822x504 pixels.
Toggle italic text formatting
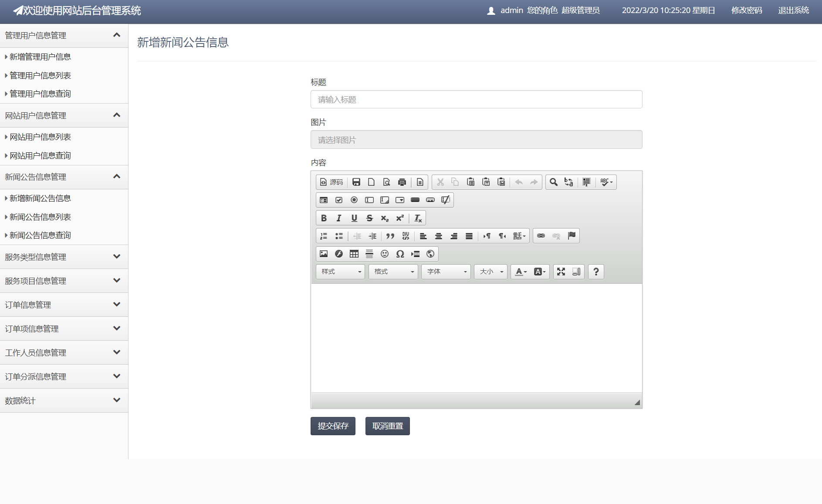(339, 218)
